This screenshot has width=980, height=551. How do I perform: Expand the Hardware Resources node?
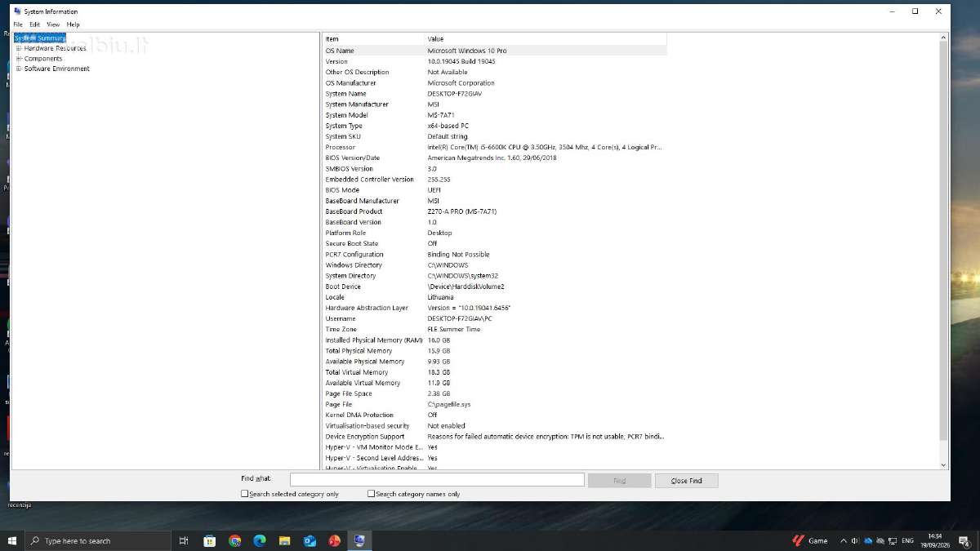[19, 48]
